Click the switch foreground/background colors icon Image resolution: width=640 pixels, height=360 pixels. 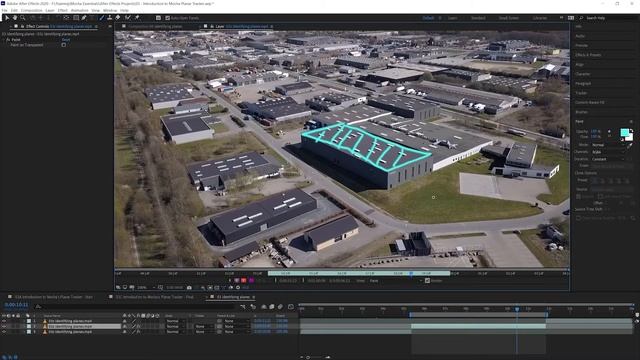point(631,130)
